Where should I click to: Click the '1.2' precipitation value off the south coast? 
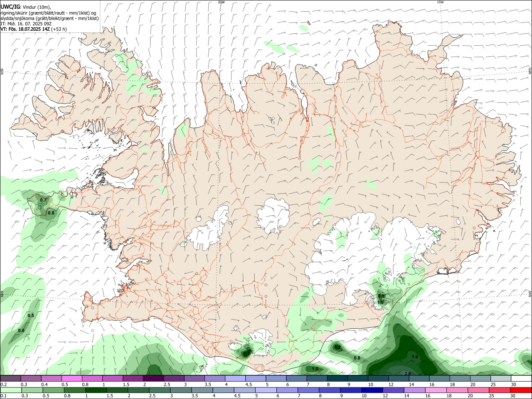pos(337,347)
